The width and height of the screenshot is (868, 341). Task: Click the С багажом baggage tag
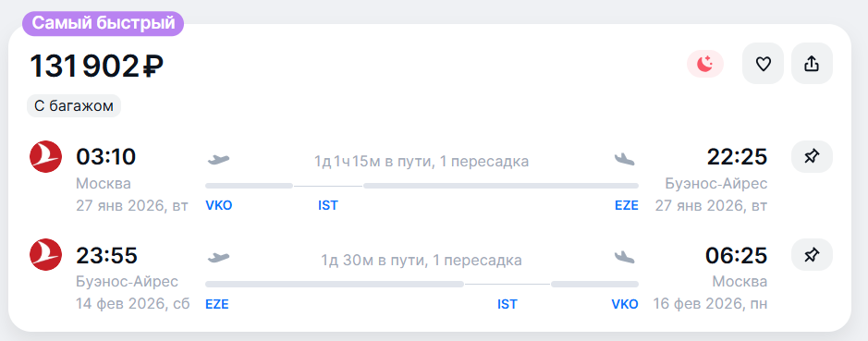74,106
